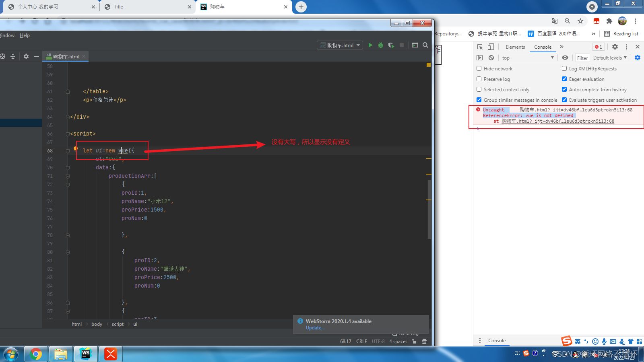This screenshot has height=362, width=644.
Task: Enable the Hide network checkbox
Action: coord(479,68)
